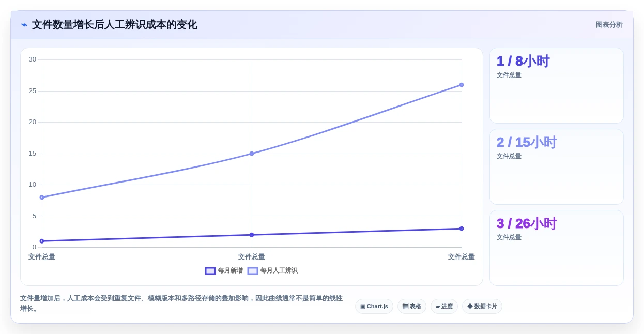
Task: Click the 2 / 15小时 value
Action: tap(527, 142)
